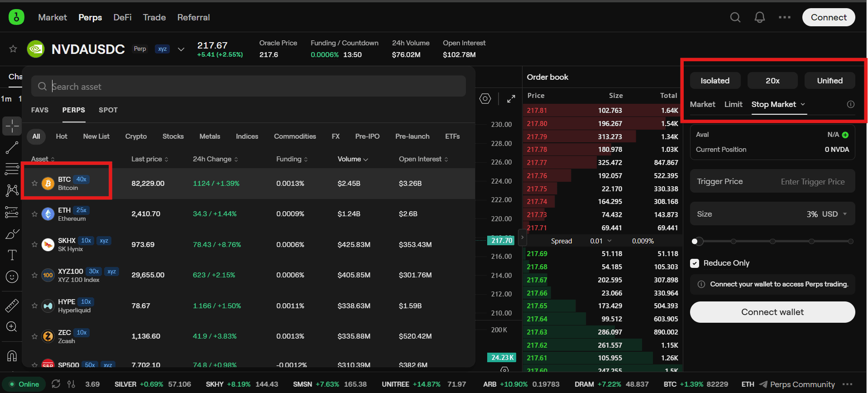Click the Connect wallet button
The height and width of the screenshot is (393, 868).
click(772, 312)
